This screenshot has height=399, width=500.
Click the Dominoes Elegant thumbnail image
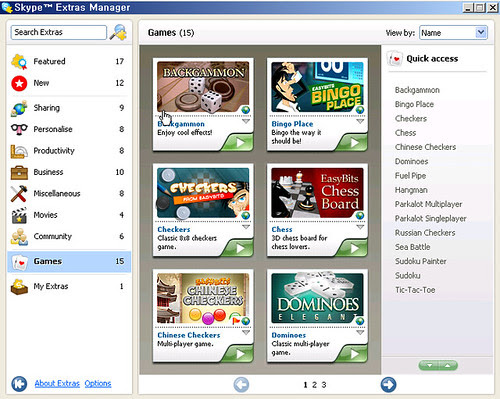click(x=317, y=298)
